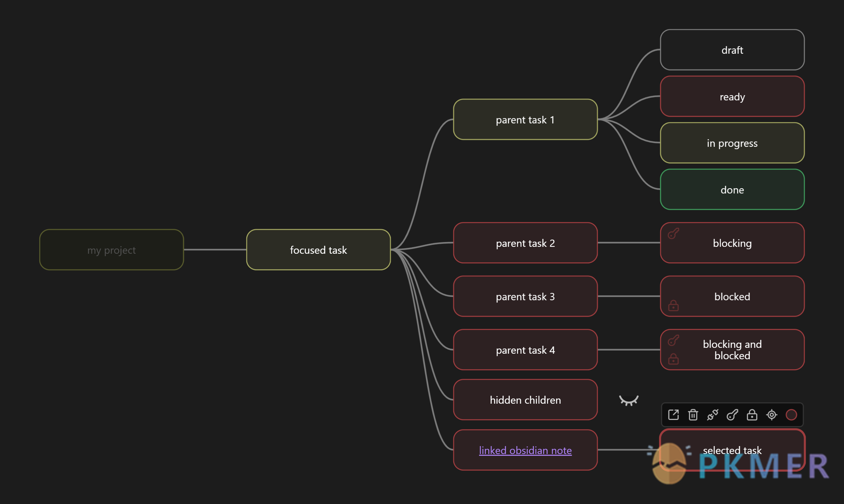
Task: Focus selected task with crosshair icon
Action: pyautogui.click(x=772, y=415)
